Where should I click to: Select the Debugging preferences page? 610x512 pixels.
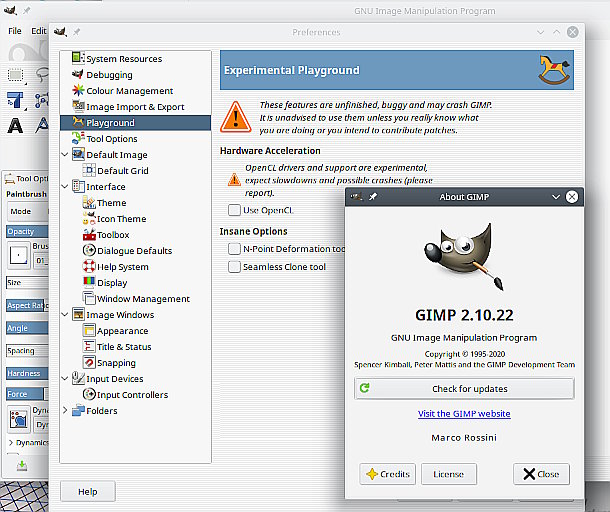135,75
